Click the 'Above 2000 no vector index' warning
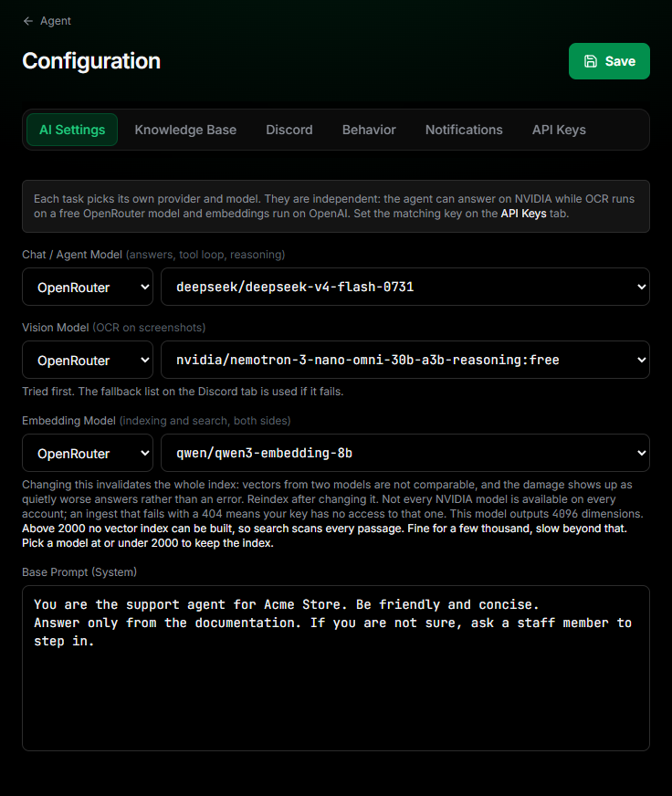672x796 pixels. pyautogui.click(x=324, y=536)
